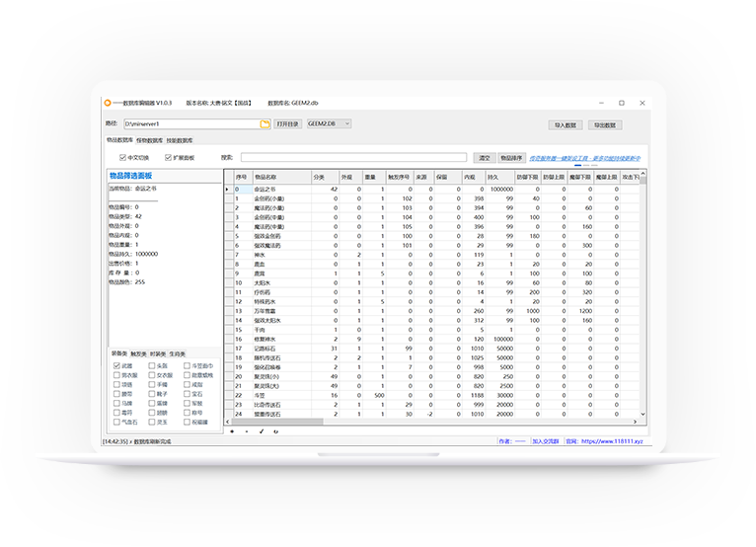
Task: Click the checkmark save-edit icon below grid
Action: [262, 431]
